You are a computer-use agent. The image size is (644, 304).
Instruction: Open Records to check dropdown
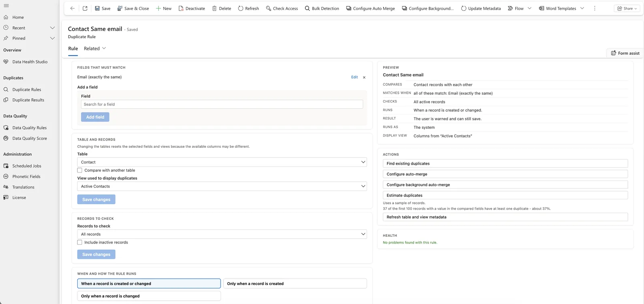222,234
